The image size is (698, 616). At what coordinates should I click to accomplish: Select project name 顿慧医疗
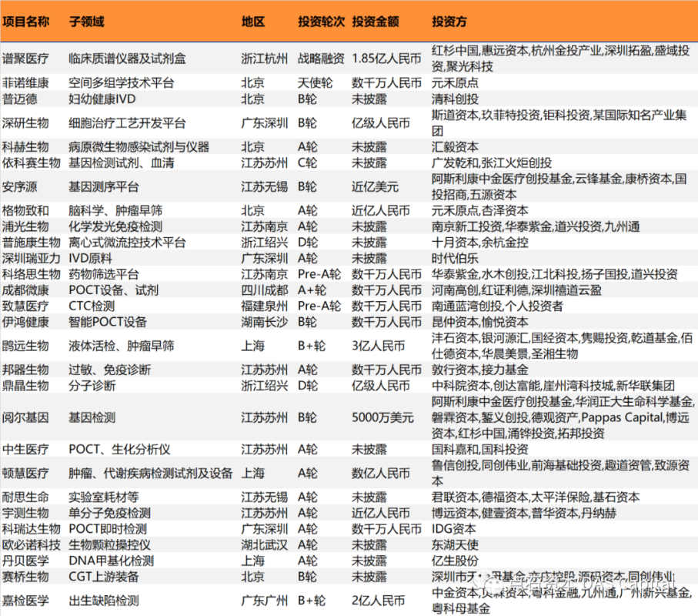tap(25, 474)
